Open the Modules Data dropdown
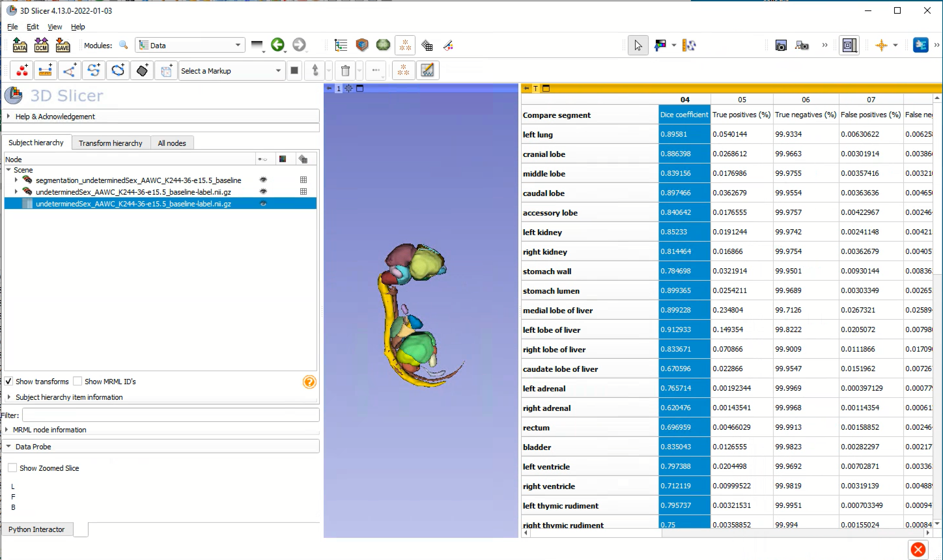Image resolution: width=943 pixels, height=560 pixels. (190, 45)
